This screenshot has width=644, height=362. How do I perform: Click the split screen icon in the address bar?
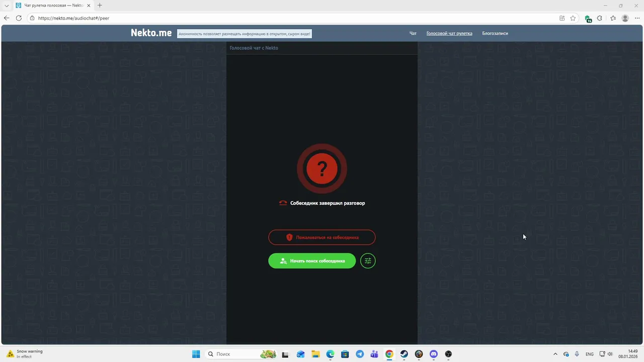click(562, 18)
